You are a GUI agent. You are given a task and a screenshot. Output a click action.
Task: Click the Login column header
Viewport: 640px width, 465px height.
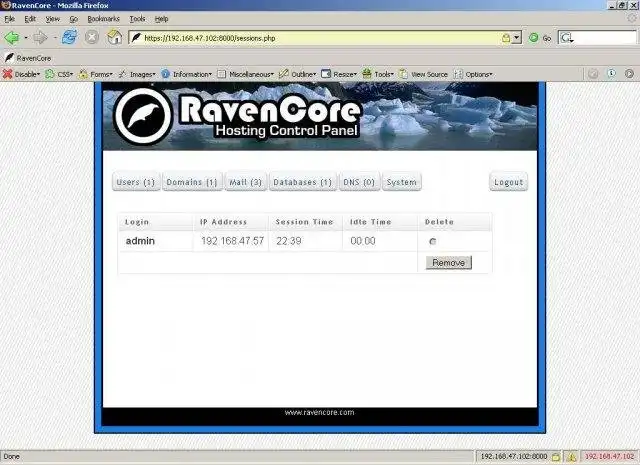[x=137, y=222]
